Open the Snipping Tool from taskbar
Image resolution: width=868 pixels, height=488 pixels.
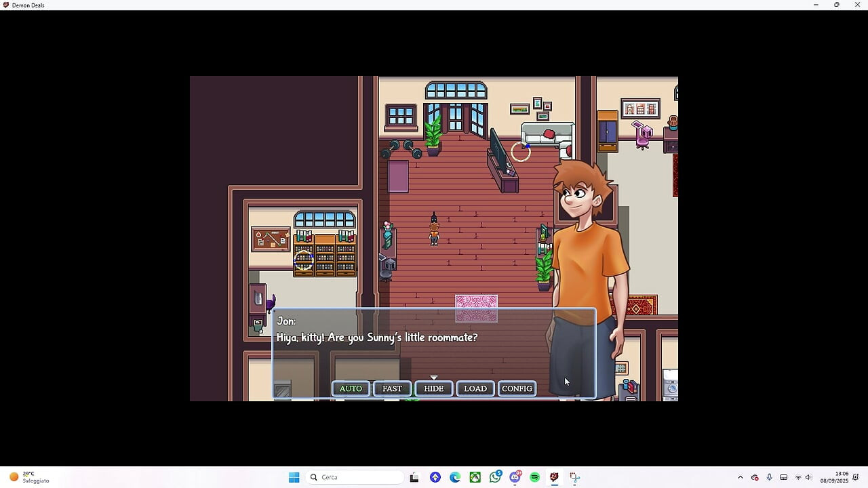pos(574,477)
